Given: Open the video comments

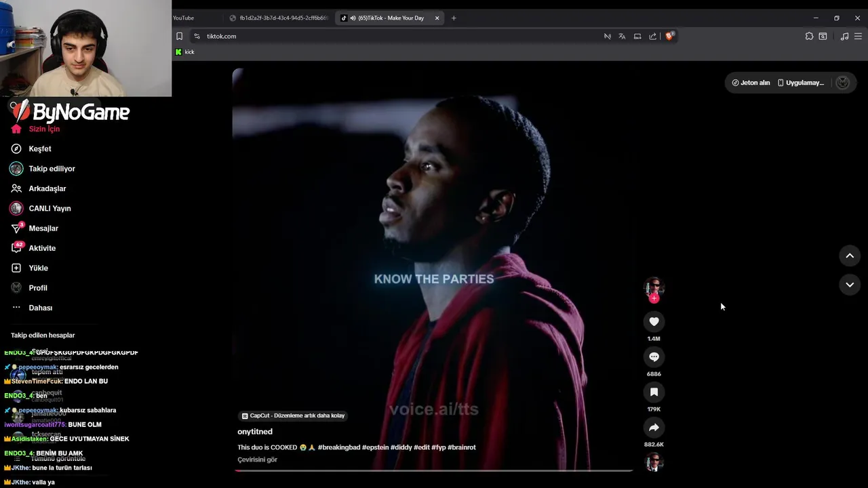Looking at the screenshot, I should pos(654,357).
